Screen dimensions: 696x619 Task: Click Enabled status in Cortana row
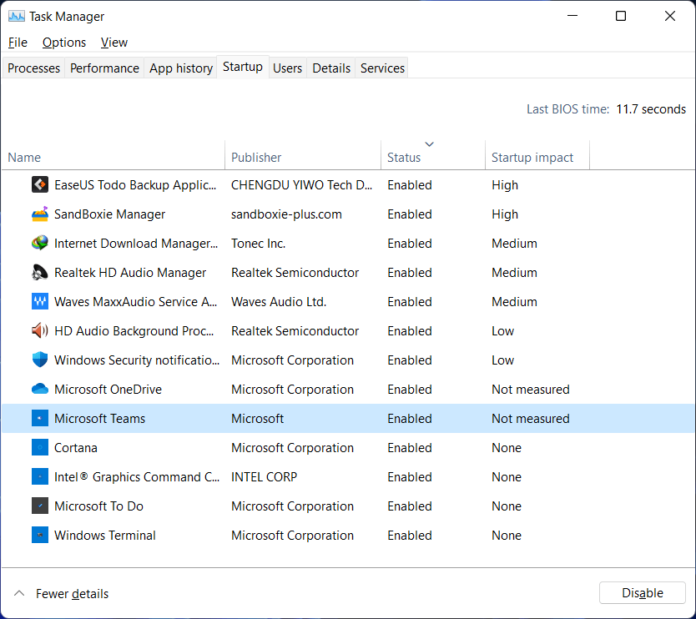pos(409,448)
